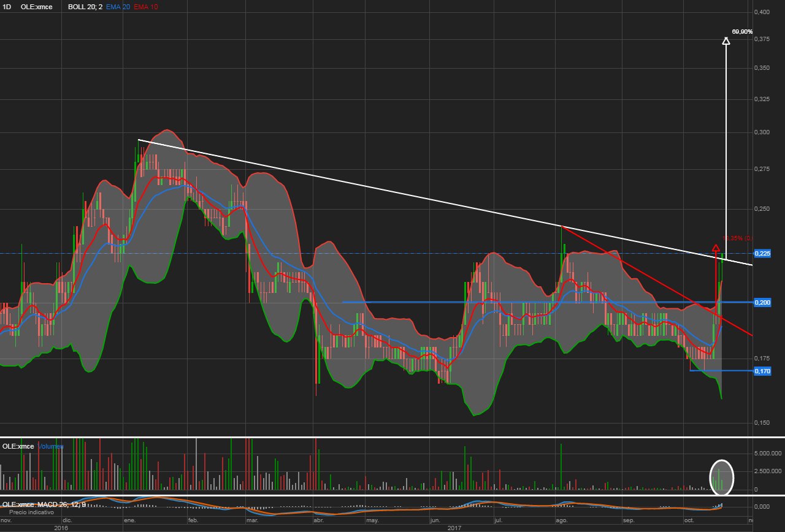Click the may. month on time axis
This screenshot has width=785, height=532.
[x=372, y=520]
